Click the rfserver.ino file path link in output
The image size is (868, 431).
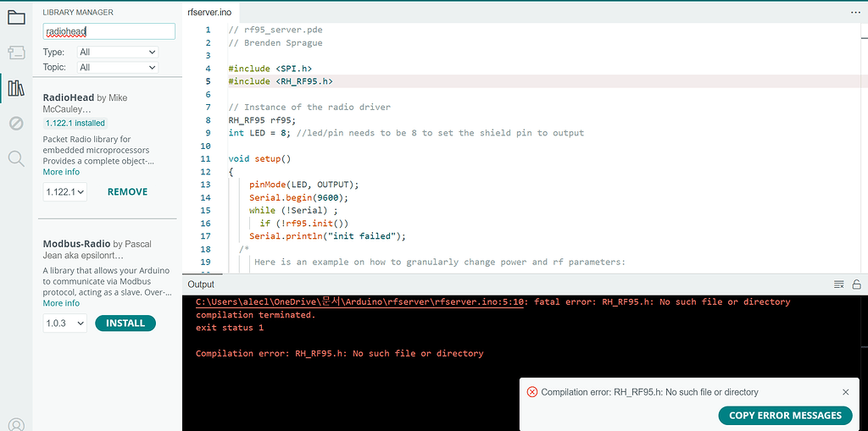[x=359, y=302]
